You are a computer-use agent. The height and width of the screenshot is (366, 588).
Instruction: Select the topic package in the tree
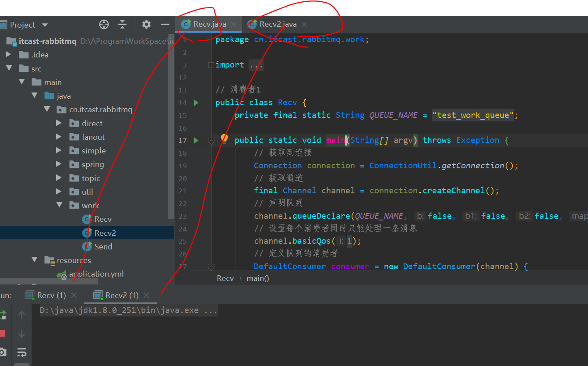91,178
